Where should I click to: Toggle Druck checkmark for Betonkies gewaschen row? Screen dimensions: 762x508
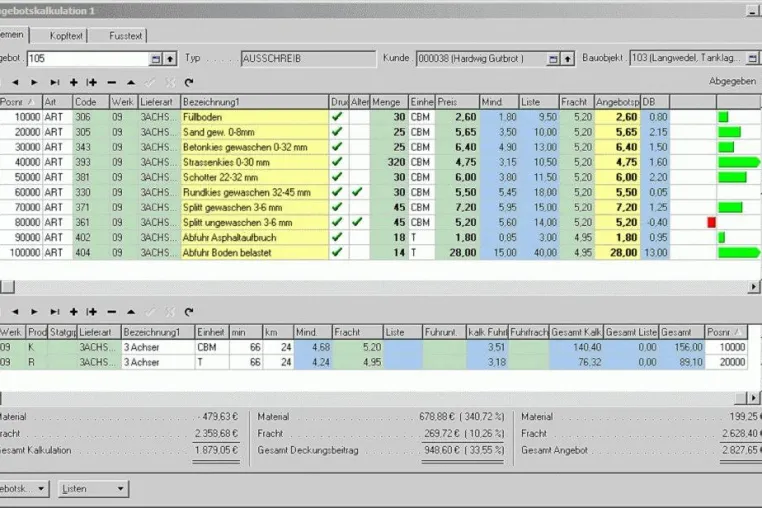coord(337,147)
